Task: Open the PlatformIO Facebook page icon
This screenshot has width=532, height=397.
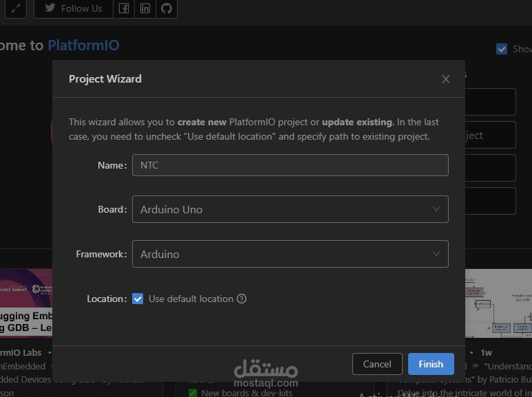Action: (x=123, y=8)
